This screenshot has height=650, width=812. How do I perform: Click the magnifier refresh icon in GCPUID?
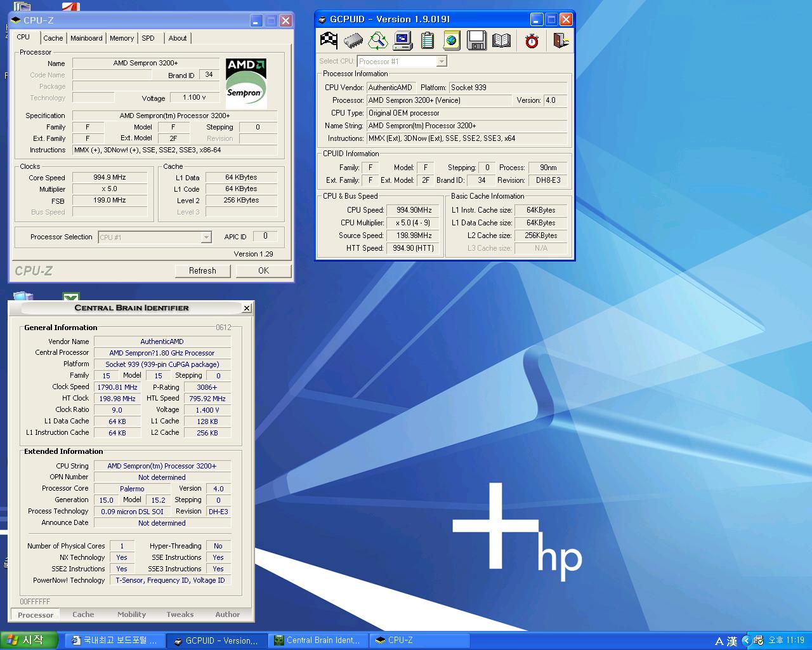pyautogui.click(x=378, y=41)
